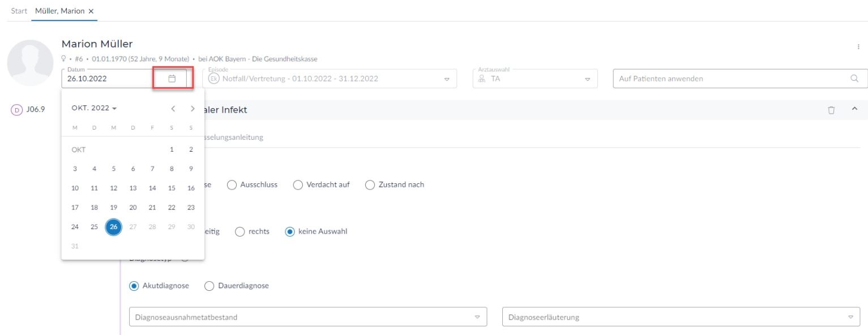Screen dimensions: 868x335
Task: Select October 25 in the date picker
Action: click(95, 227)
